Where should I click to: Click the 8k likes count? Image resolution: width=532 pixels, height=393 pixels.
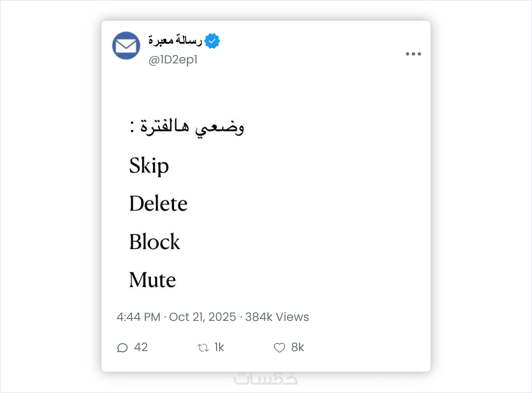[297, 347]
